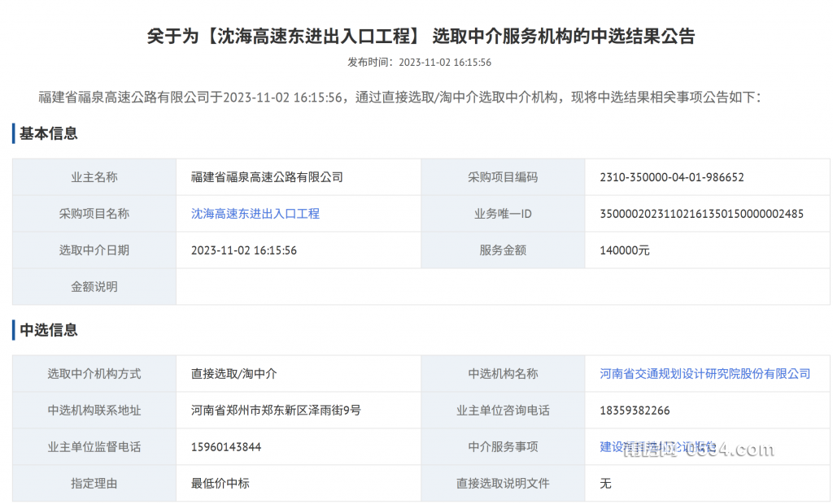Click the 基本信息 section heading
The height and width of the screenshot is (504, 833).
pyautogui.click(x=48, y=133)
